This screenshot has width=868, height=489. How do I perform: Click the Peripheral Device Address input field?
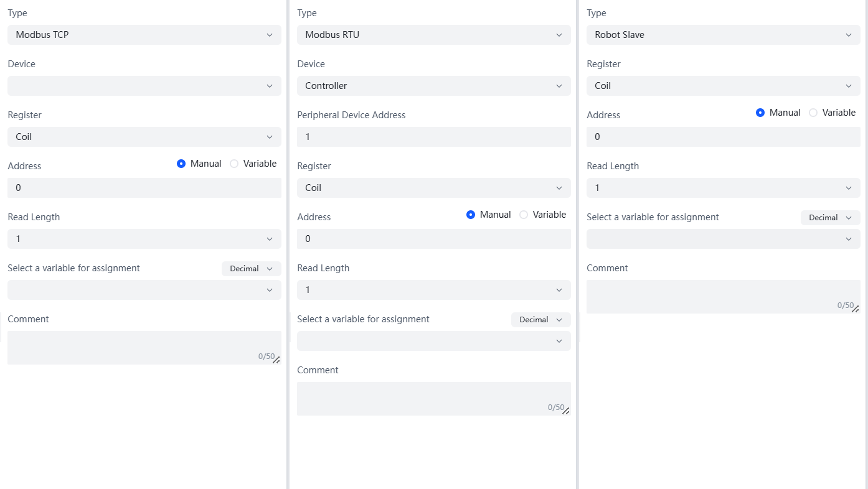click(433, 137)
